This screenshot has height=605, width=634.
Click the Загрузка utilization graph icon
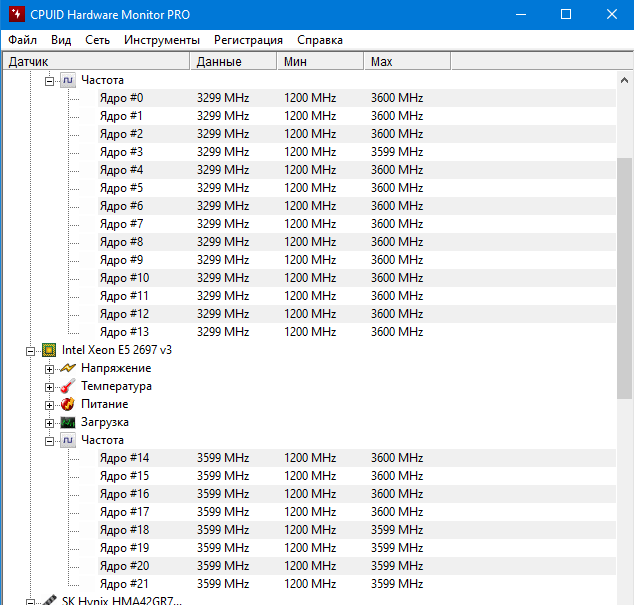click(68, 422)
